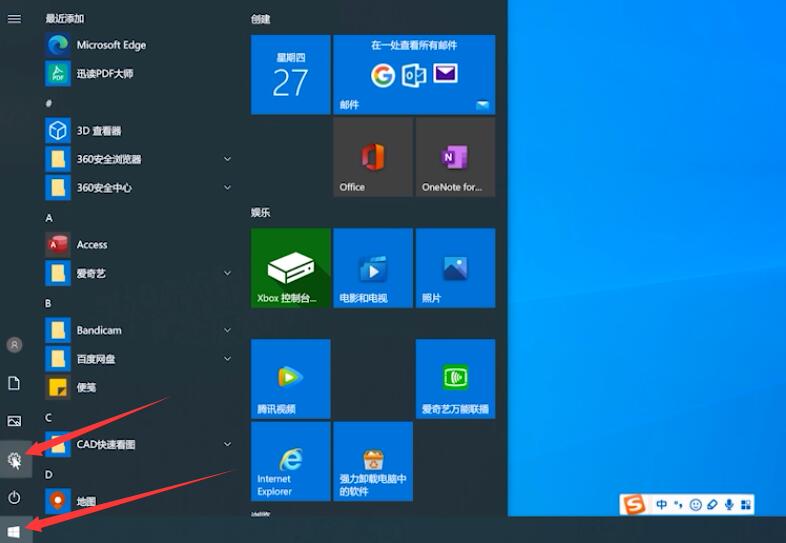Open the CAD快速看图 folder icon
Viewport: 786px width, 543px height.
[58, 445]
